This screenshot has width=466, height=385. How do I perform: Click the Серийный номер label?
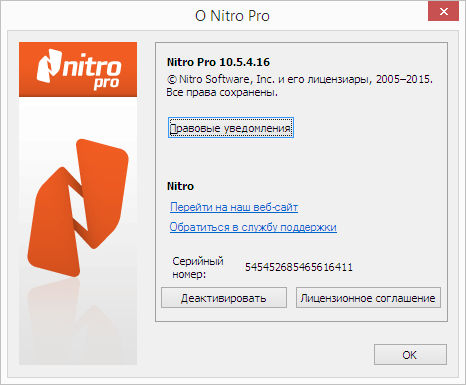click(198, 268)
